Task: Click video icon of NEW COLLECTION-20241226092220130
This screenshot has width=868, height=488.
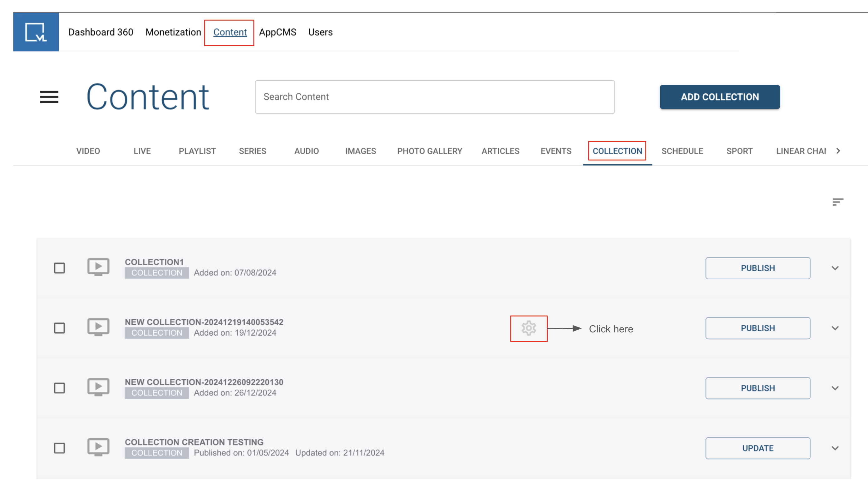Action: [x=98, y=387]
